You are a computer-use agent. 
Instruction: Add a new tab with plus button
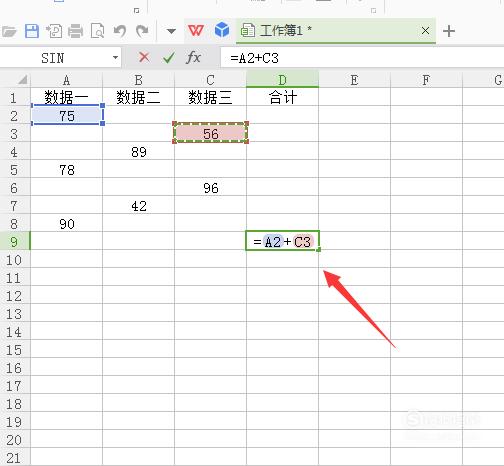pyautogui.click(x=449, y=31)
